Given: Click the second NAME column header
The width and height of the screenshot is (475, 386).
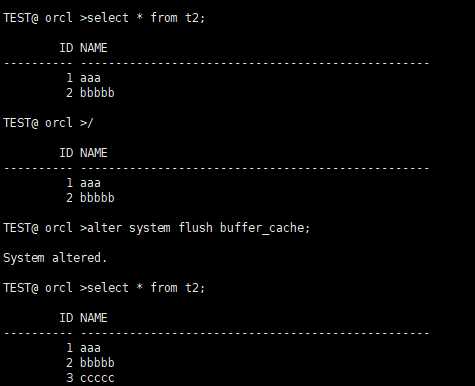Looking at the screenshot, I should click(94, 153).
